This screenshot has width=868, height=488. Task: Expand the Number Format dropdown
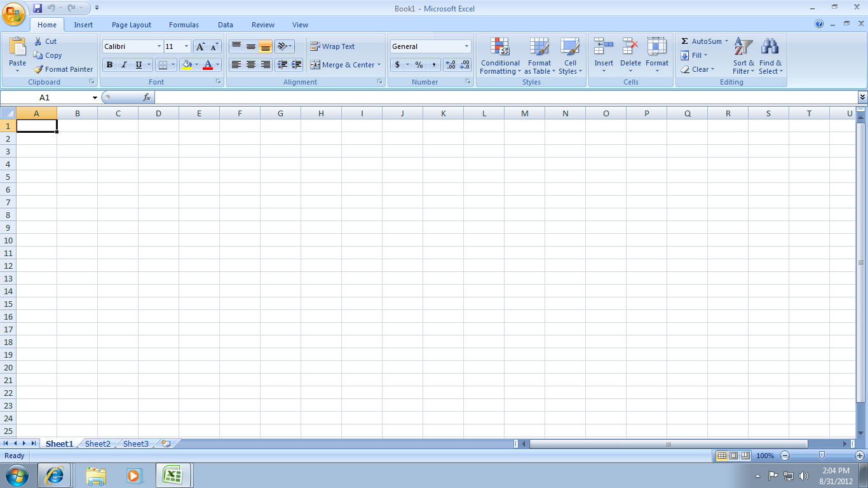click(x=466, y=46)
